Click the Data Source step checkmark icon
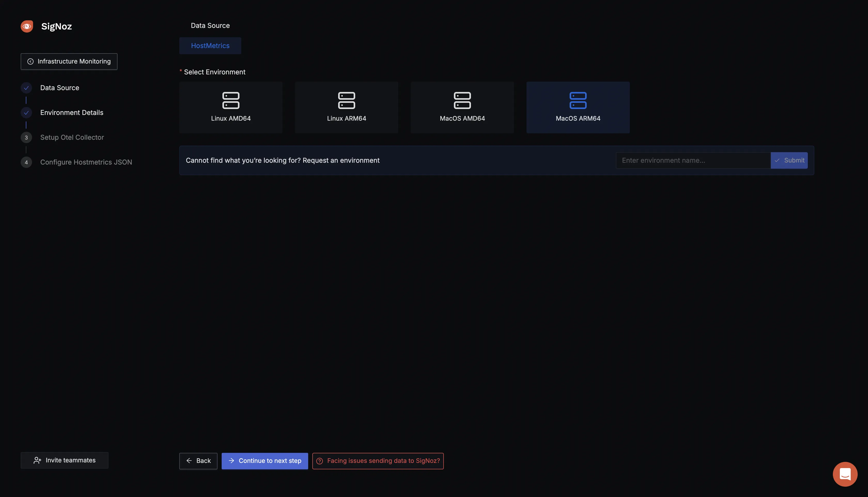Screen dimensions: 868x497 [x=26, y=88]
